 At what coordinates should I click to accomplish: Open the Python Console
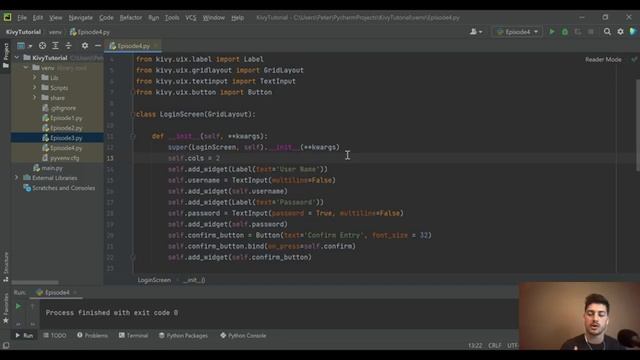pyautogui.click(x=243, y=336)
